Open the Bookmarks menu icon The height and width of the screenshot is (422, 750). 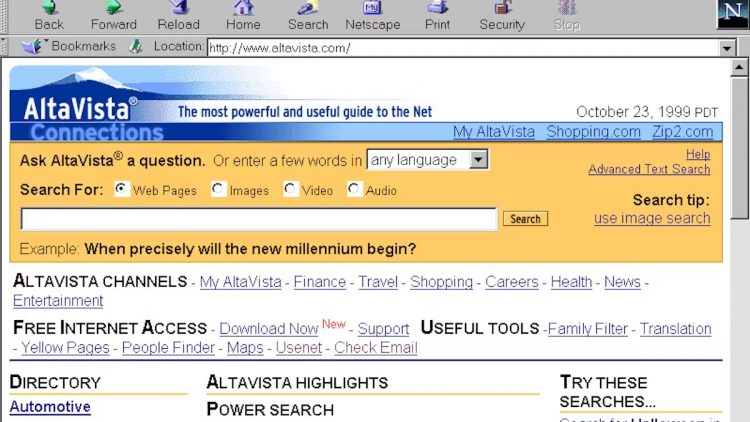point(32,46)
